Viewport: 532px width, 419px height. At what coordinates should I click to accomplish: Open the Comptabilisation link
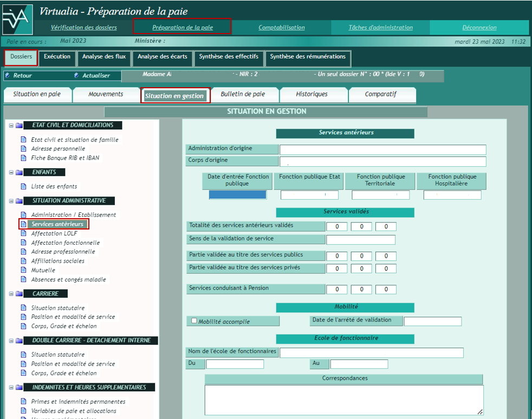pos(281,28)
